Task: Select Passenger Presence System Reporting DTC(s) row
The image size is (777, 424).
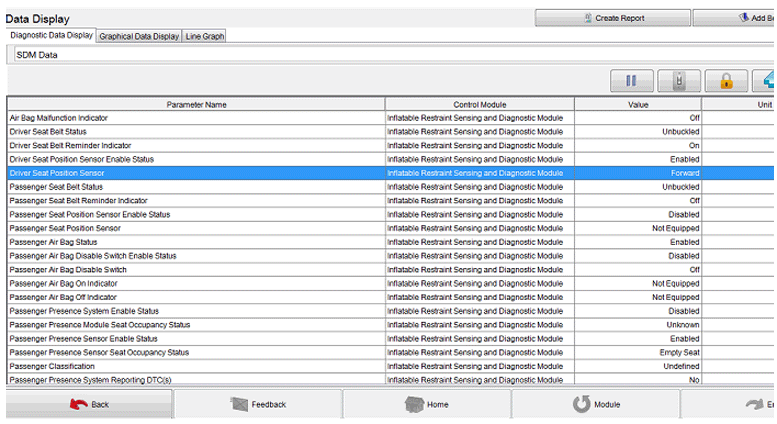Action: [390, 379]
